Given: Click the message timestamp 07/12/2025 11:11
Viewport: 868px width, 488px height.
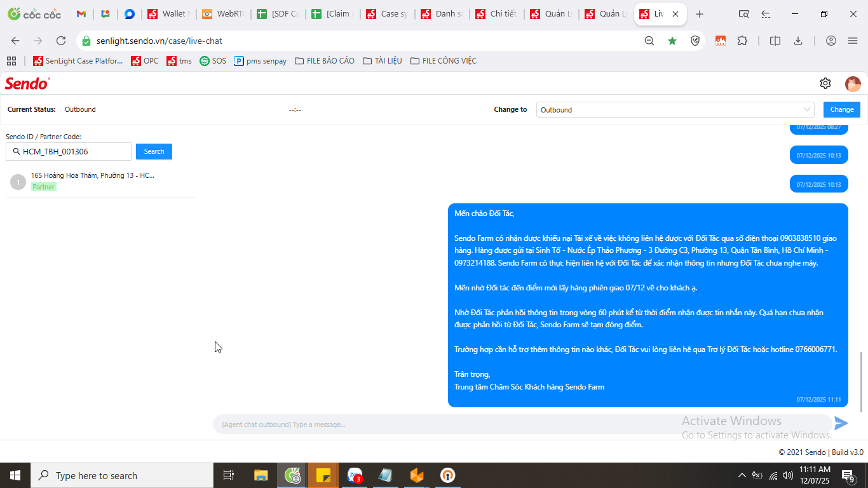Looking at the screenshot, I should tap(818, 400).
